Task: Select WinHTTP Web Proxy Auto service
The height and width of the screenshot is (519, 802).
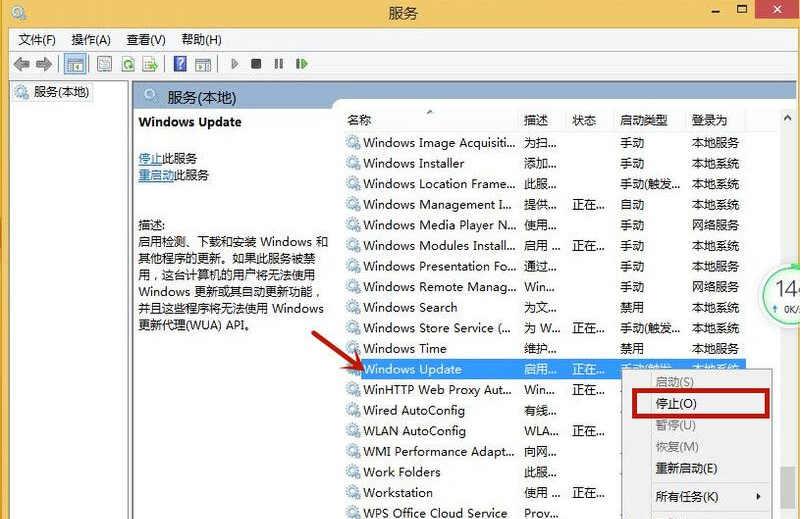Action: (x=483, y=390)
